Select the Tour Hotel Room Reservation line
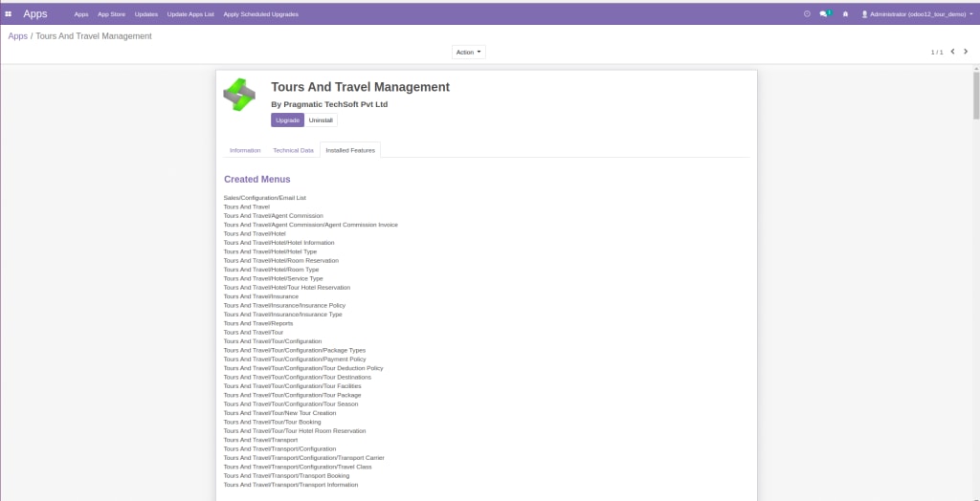Viewport: 980px width, 501px height. (295, 431)
